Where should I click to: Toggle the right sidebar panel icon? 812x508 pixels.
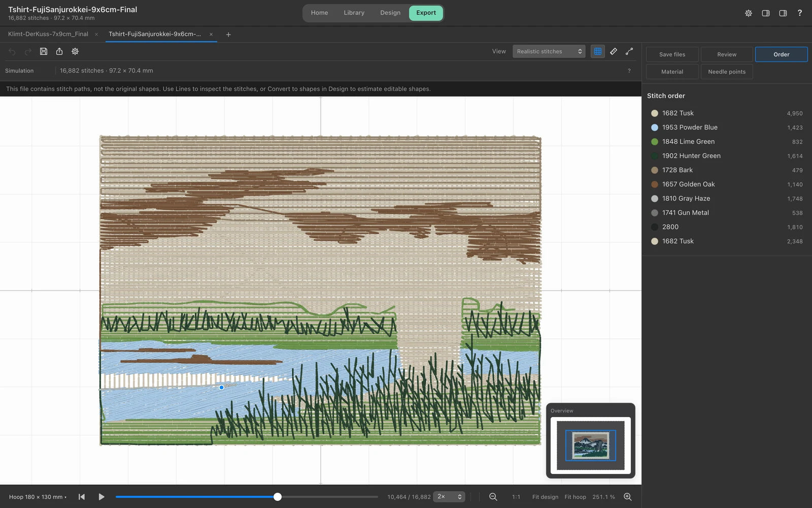tap(783, 13)
